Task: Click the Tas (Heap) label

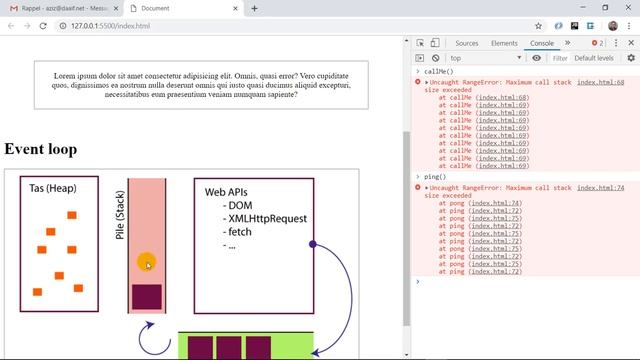Action: (x=53, y=188)
